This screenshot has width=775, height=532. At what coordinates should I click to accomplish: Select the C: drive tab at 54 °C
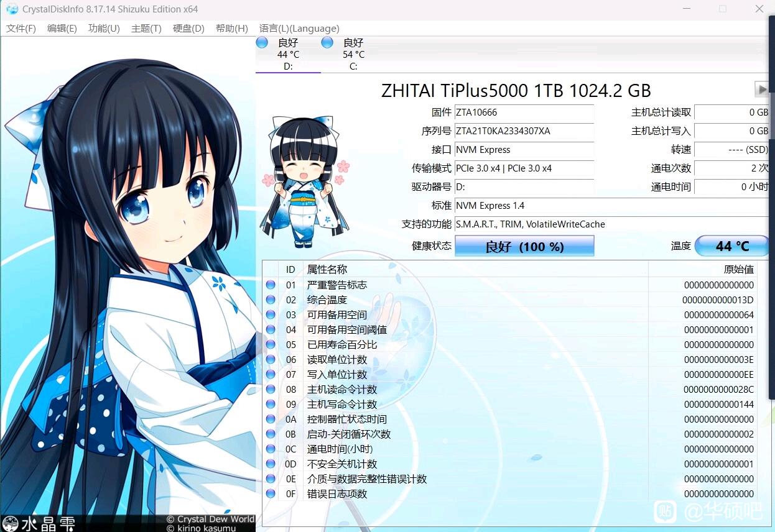(353, 54)
